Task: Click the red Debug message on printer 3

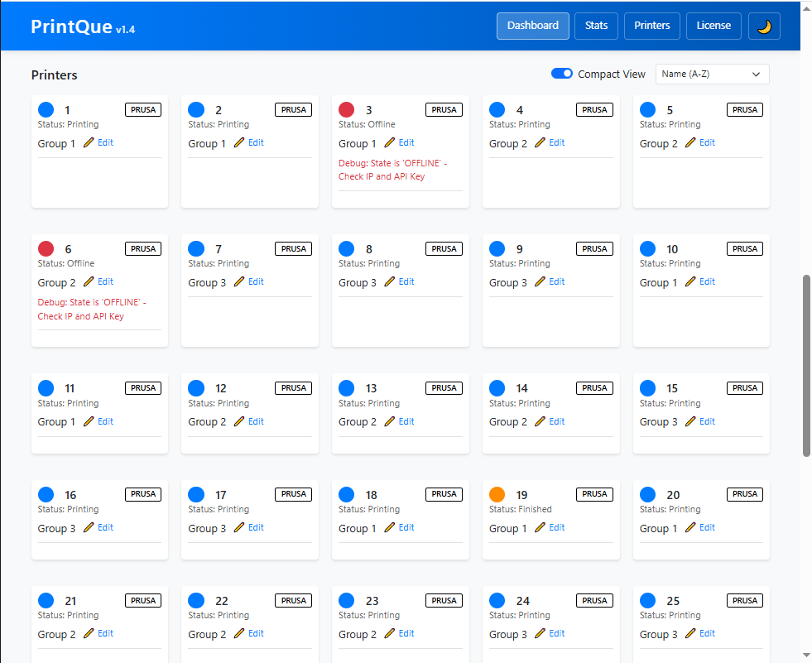Action: click(x=392, y=170)
